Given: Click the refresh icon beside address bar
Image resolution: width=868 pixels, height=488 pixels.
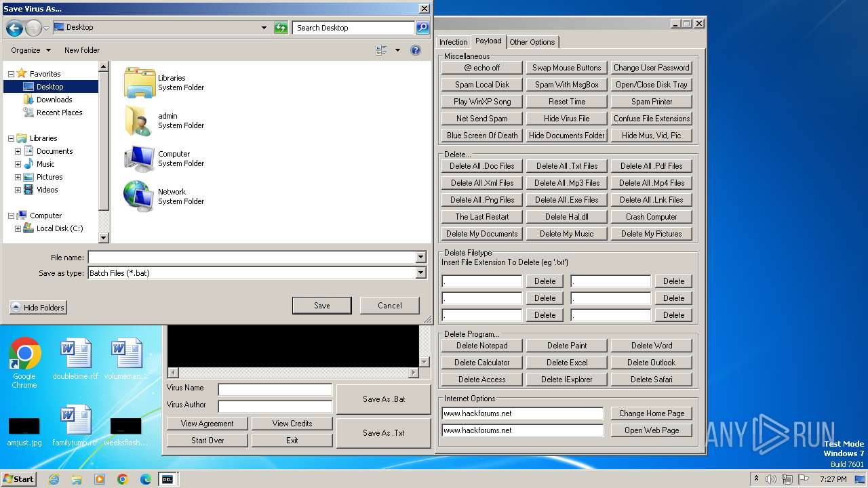Looking at the screenshot, I should point(281,28).
